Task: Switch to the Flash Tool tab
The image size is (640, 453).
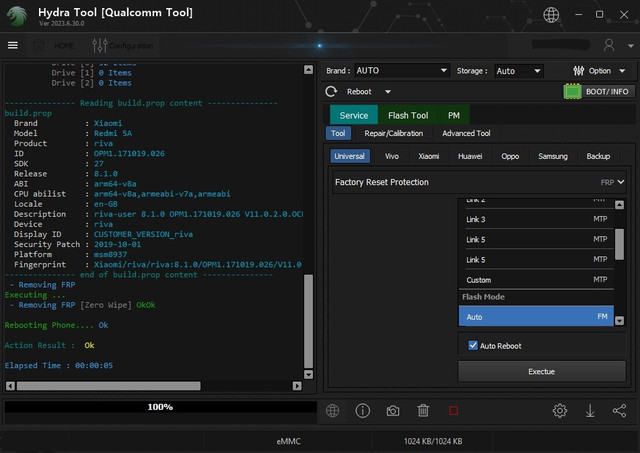Action: point(408,115)
